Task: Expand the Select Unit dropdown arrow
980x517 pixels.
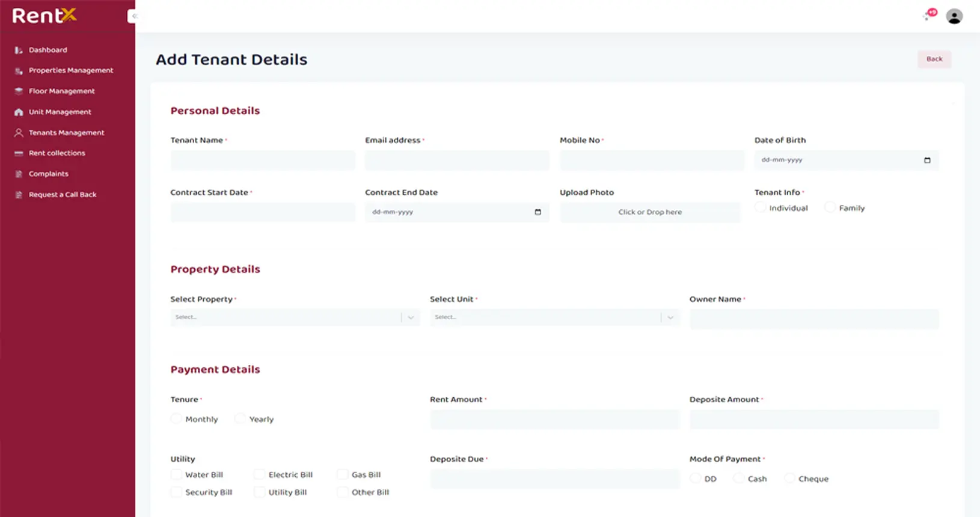Action: pos(670,317)
